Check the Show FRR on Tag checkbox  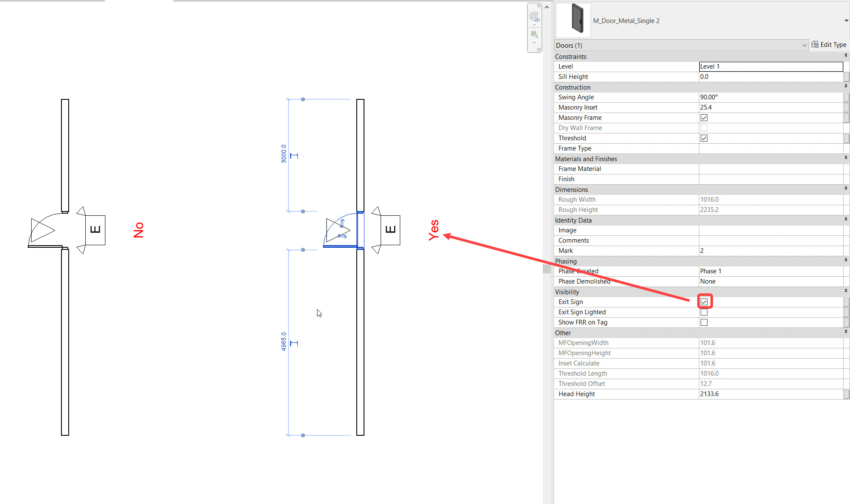pyautogui.click(x=704, y=322)
